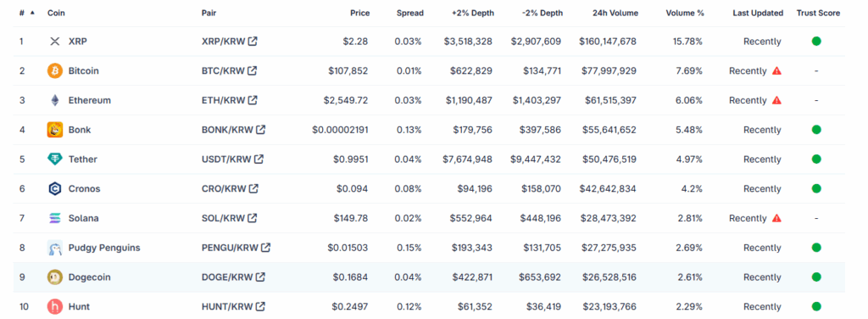Select Bonk price $0.00002191
Screen dimensions: 868x319
tap(341, 130)
